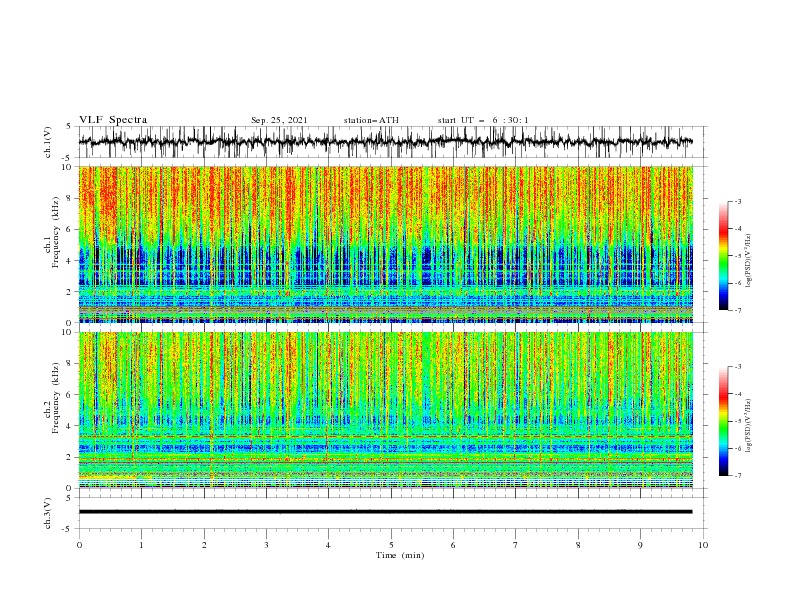Click the "ch.3(V)" axis label
Screen dimensions: 792x612
pyautogui.click(x=48, y=513)
